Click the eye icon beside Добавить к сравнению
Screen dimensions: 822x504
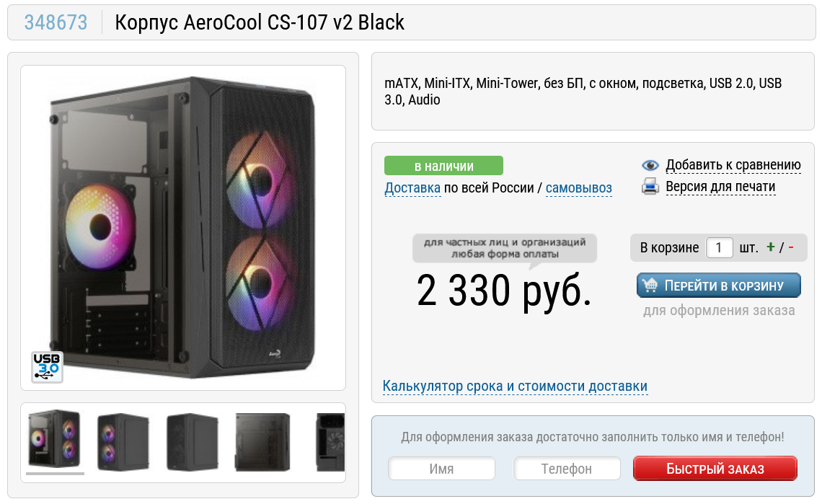click(650, 165)
